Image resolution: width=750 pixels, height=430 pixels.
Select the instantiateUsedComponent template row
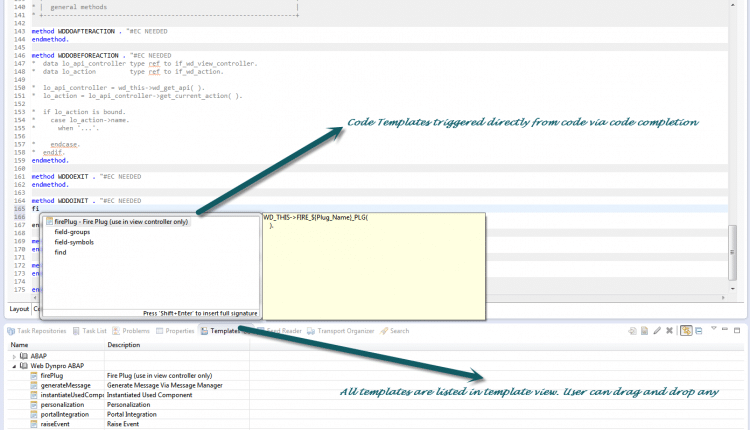129,395
